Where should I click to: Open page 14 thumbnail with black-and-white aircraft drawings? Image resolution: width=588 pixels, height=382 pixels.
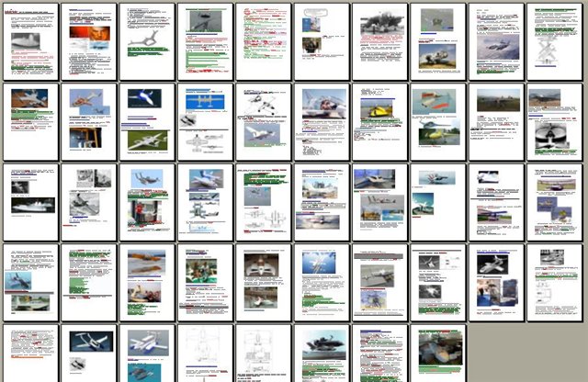(205, 122)
